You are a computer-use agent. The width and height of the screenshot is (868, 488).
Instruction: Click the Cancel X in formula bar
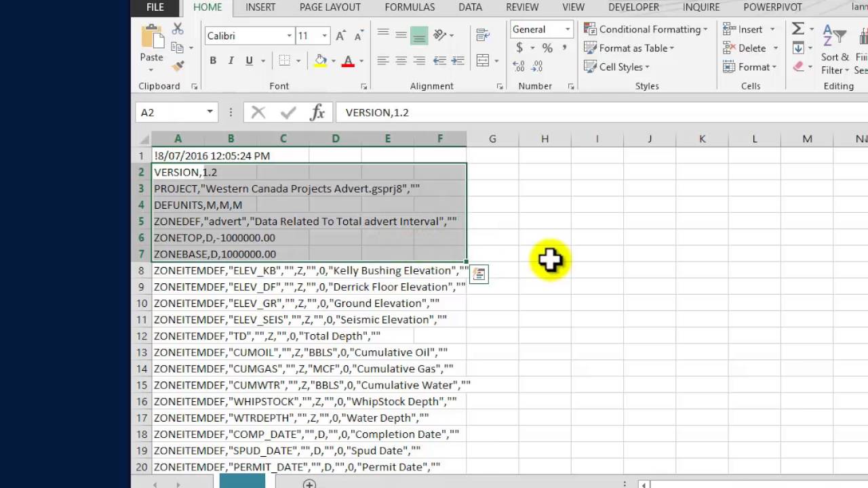pos(258,113)
